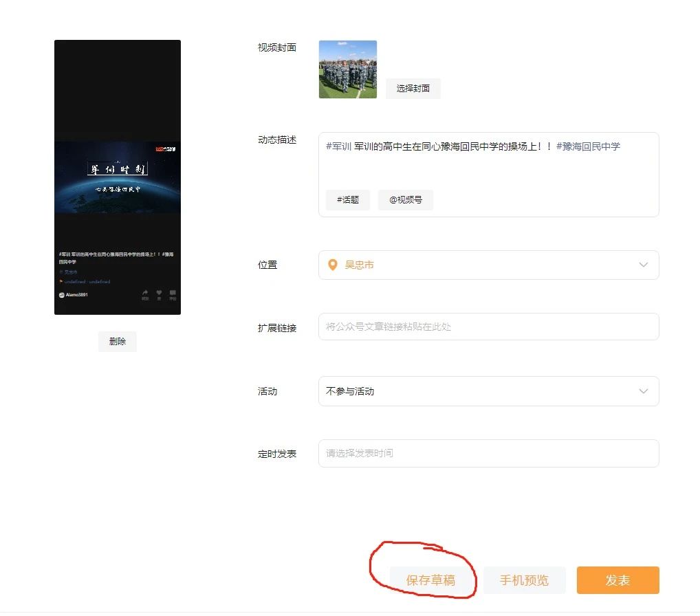Expand location list chevron arrow
This screenshot has height=616, width=700.
pyautogui.click(x=644, y=265)
